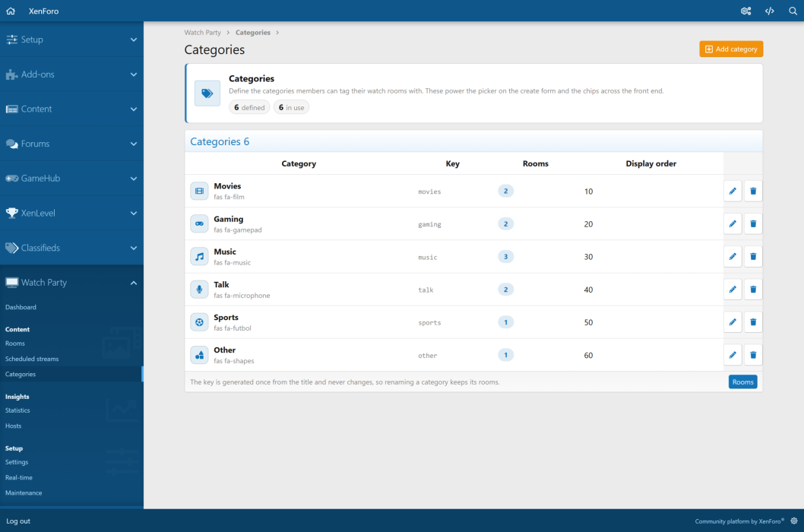This screenshot has width=804, height=532.
Task: Open the Talk category title
Action: point(221,285)
